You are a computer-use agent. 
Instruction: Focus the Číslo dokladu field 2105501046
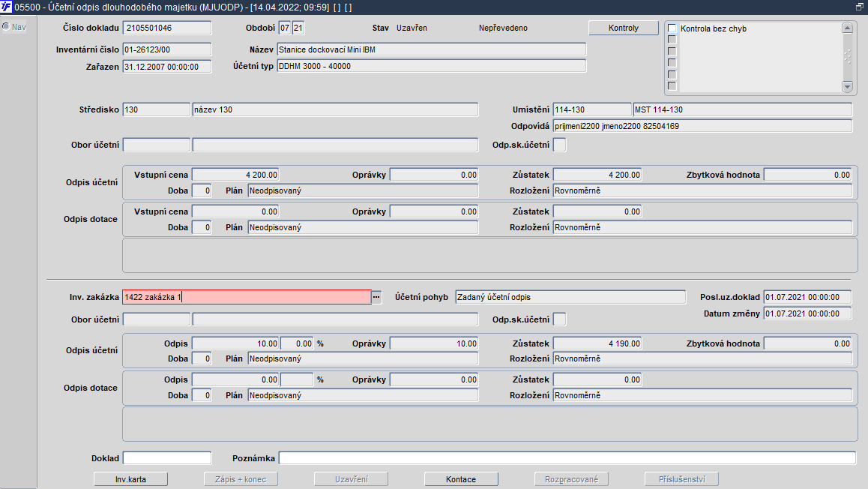coord(167,28)
